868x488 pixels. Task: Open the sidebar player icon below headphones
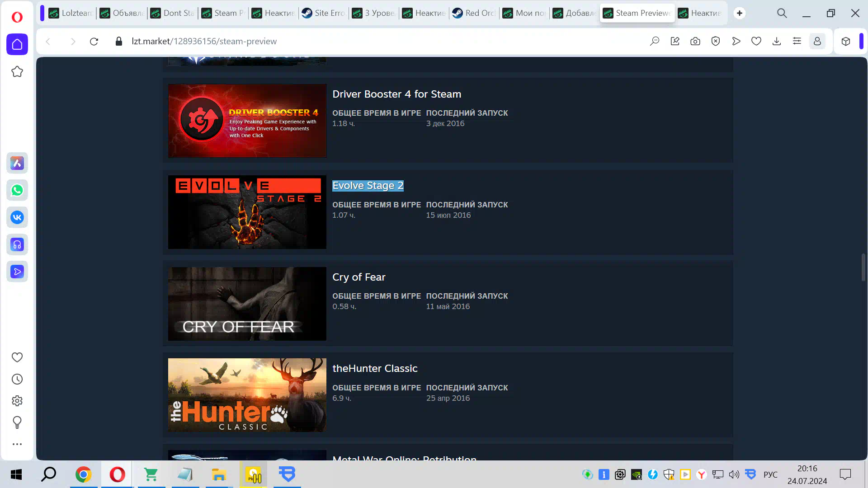pos(17,272)
